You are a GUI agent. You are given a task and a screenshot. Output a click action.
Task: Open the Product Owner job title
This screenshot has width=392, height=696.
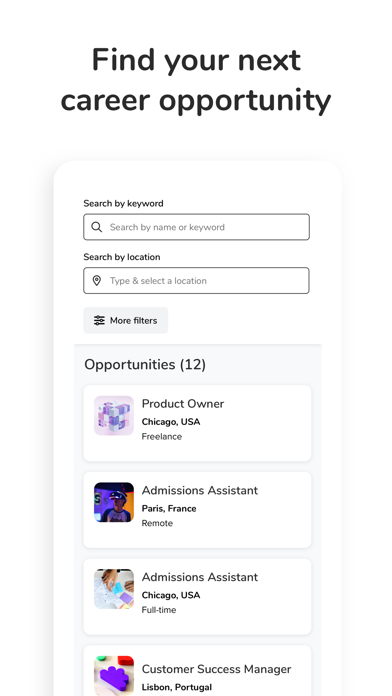tap(182, 403)
